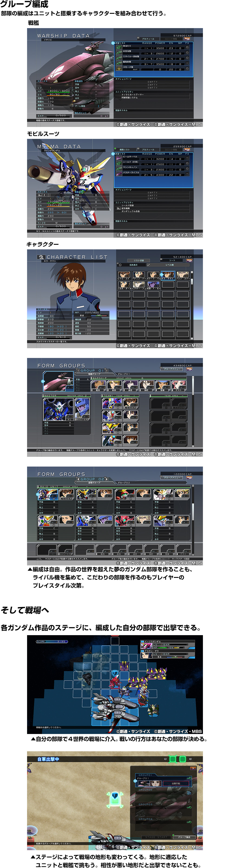Screen dimensions: 230x868
Task: Select the ヒクサー・フェ character portrait
Action: pyautogui.click(x=139, y=285)
